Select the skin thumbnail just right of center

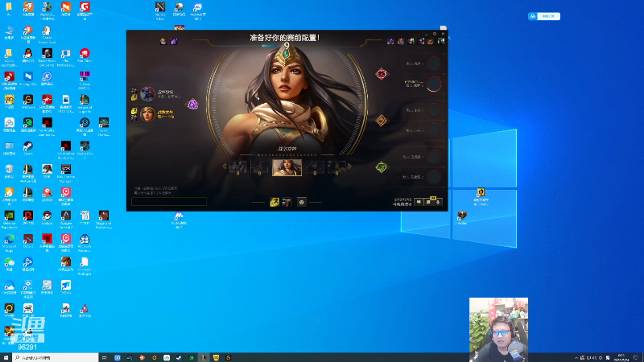click(x=315, y=167)
